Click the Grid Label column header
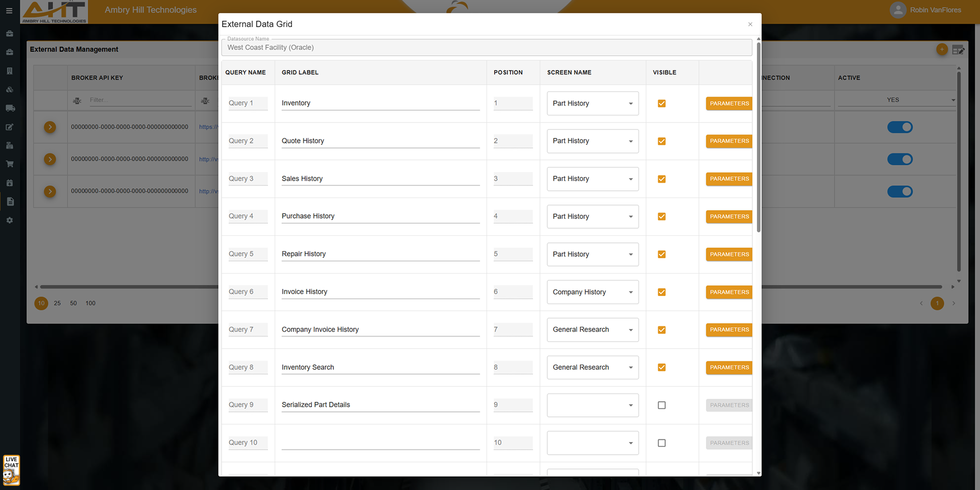Viewport: 980px width, 490px height. [300, 72]
